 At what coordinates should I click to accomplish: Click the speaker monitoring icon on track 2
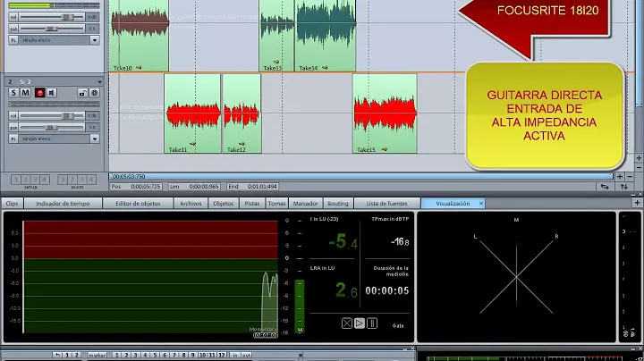click(52, 93)
